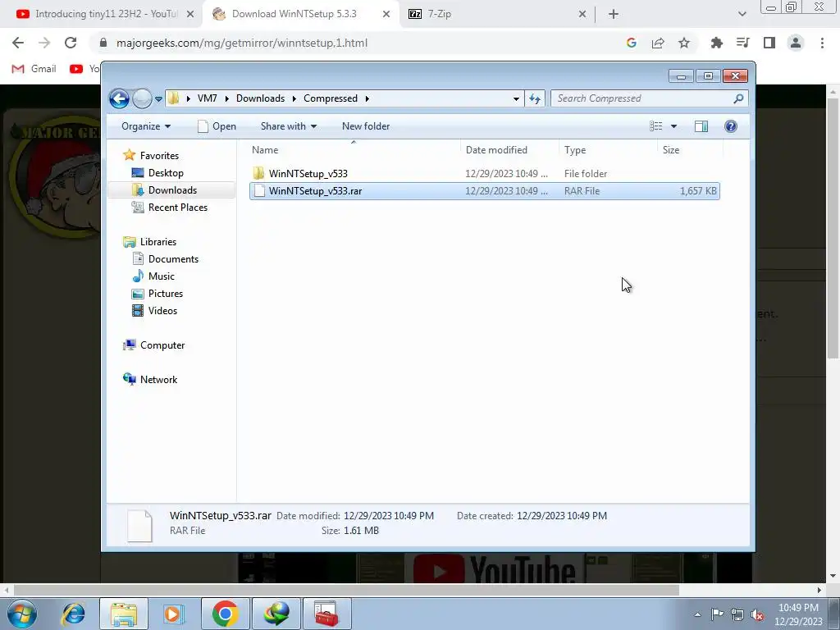Expand the arrow after Compressed breadcrumb
This screenshot has height=630, width=840.
point(367,98)
